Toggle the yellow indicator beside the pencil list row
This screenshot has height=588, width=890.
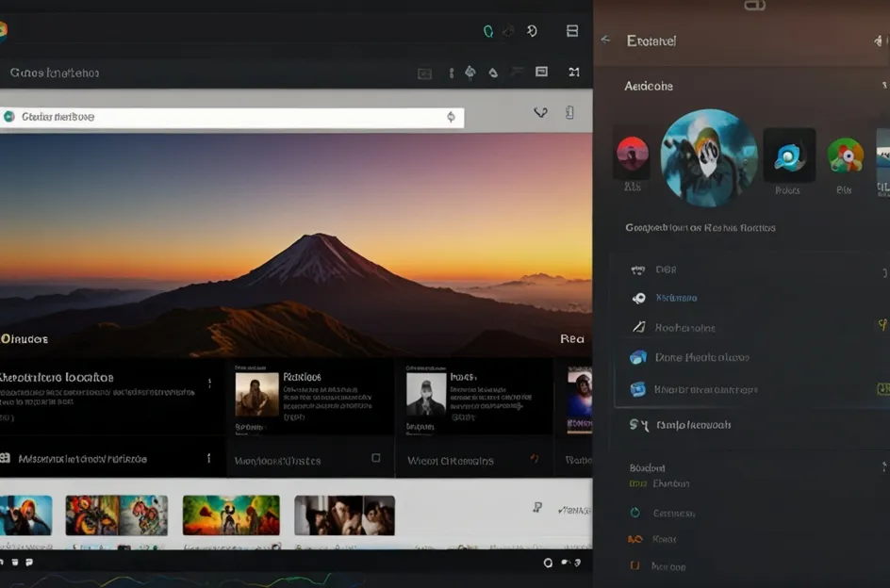[x=882, y=326]
